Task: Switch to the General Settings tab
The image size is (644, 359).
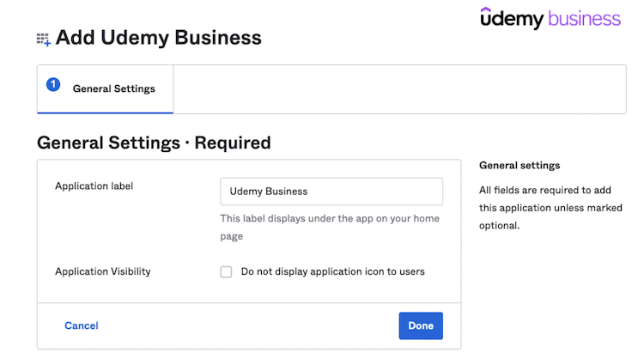Action: click(113, 88)
